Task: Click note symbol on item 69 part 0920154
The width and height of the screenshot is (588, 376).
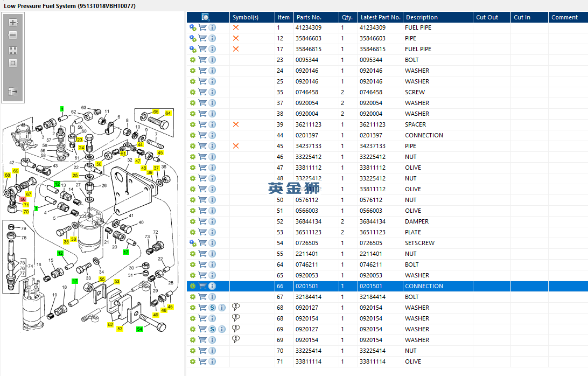Action: (x=236, y=339)
